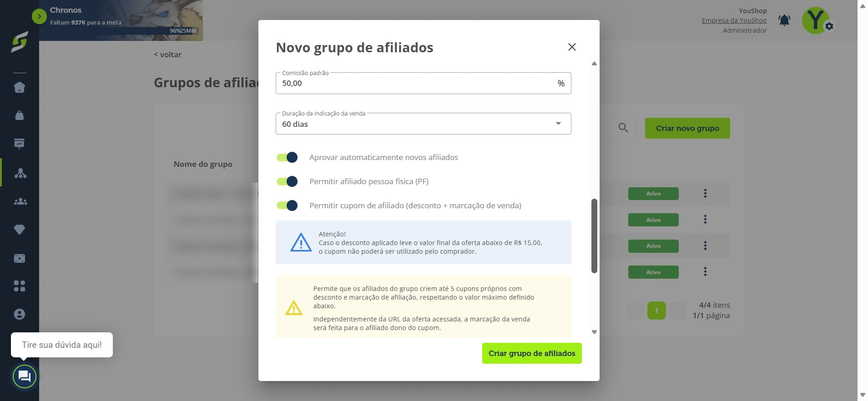Open the chat support bubble icon

pos(25,376)
